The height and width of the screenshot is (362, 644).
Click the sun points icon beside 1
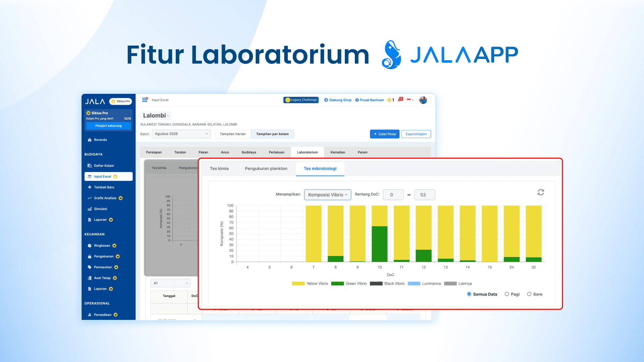coord(389,100)
